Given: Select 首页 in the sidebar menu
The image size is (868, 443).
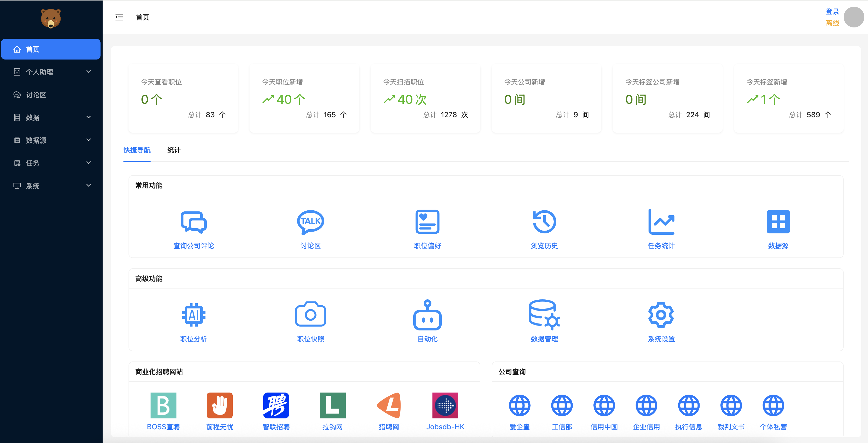Looking at the screenshot, I should coord(51,49).
